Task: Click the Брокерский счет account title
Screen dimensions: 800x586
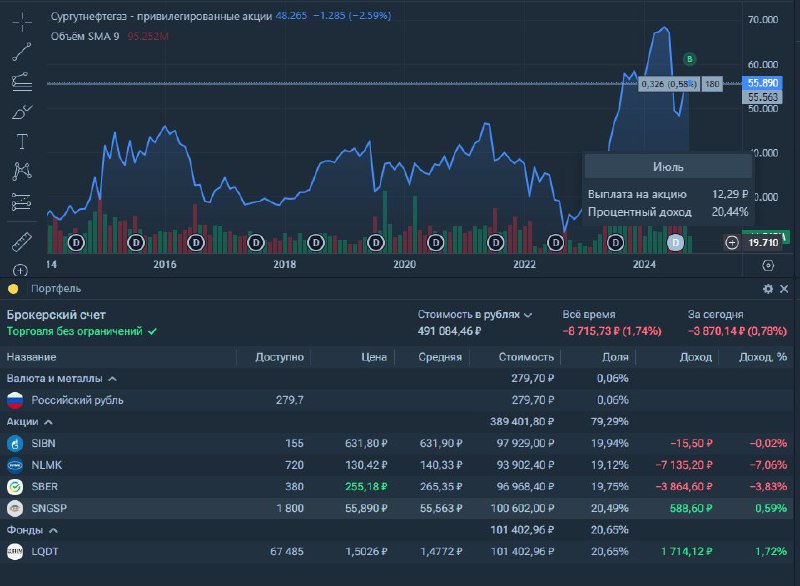Action: (56, 315)
